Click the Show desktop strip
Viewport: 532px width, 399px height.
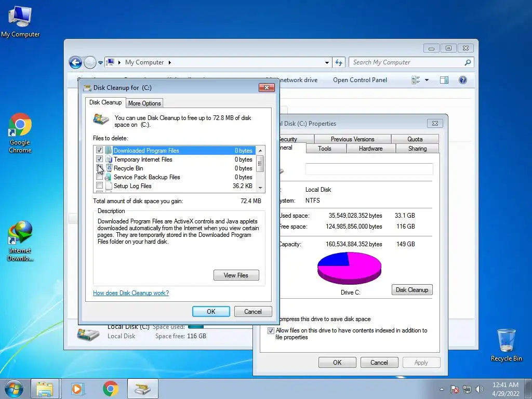click(x=528, y=389)
